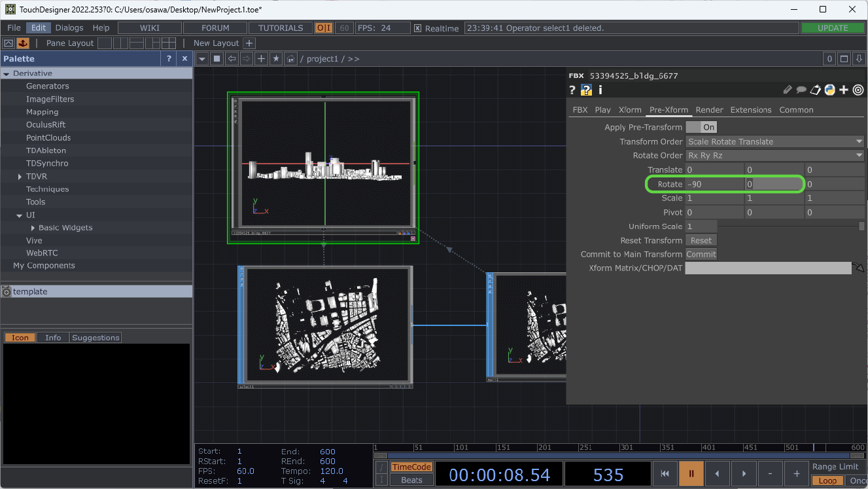Select the top-bottom split pane layout icon

click(137, 43)
